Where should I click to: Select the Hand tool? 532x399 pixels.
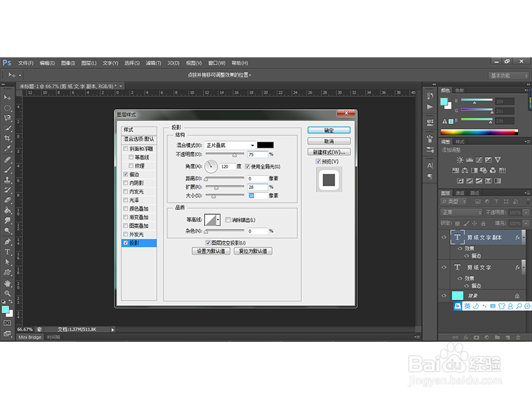(7, 283)
